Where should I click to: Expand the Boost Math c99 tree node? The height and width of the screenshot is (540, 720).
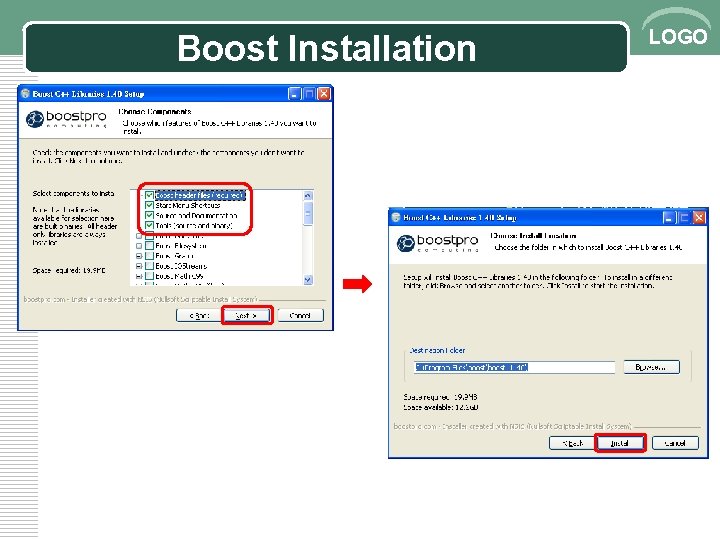pyautogui.click(x=139, y=276)
